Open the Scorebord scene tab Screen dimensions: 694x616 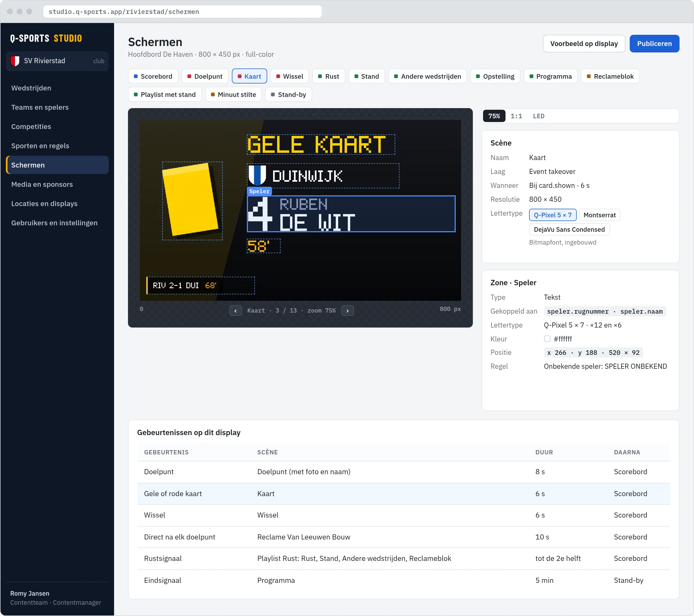coord(153,76)
